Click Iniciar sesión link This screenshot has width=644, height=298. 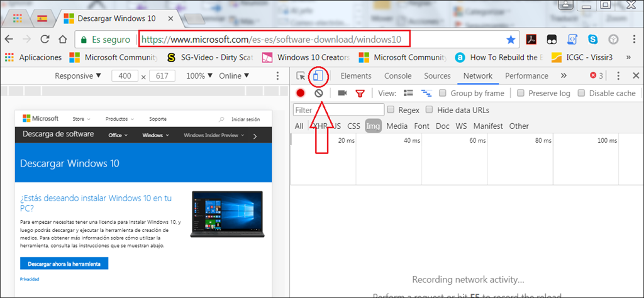pos(246,119)
